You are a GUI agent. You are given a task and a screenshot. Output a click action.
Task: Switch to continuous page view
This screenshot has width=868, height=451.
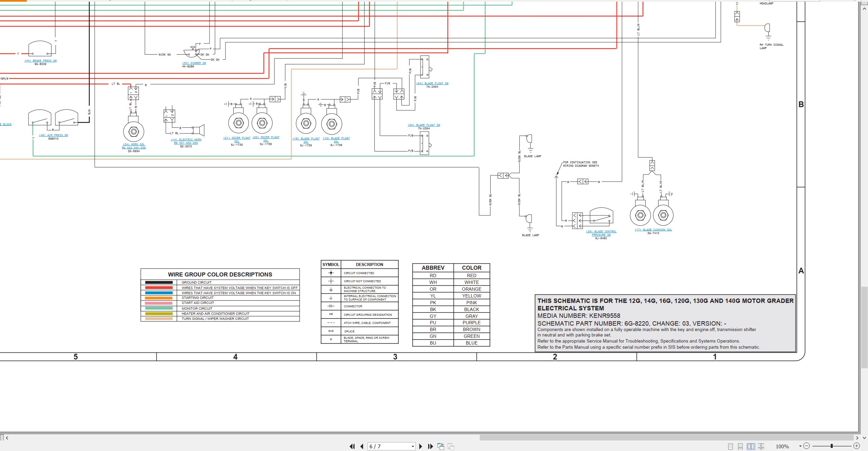click(x=741, y=446)
